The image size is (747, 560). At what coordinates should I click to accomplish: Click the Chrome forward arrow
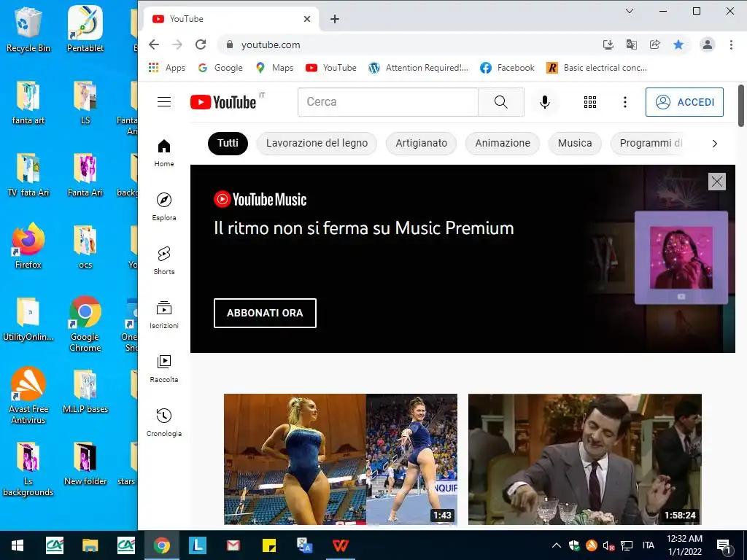coord(177,44)
